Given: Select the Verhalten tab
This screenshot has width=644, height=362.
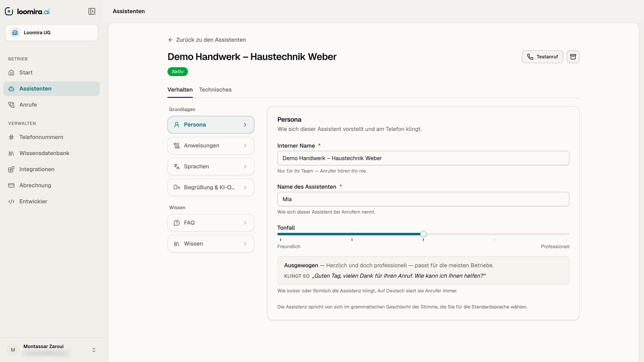Looking at the screenshot, I should (x=180, y=89).
